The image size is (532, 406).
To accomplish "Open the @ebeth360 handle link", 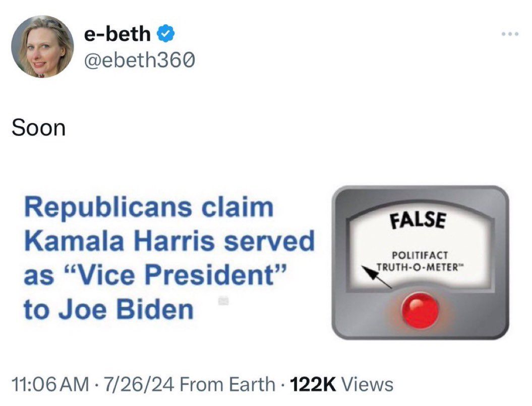I will pyautogui.click(x=139, y=60).
